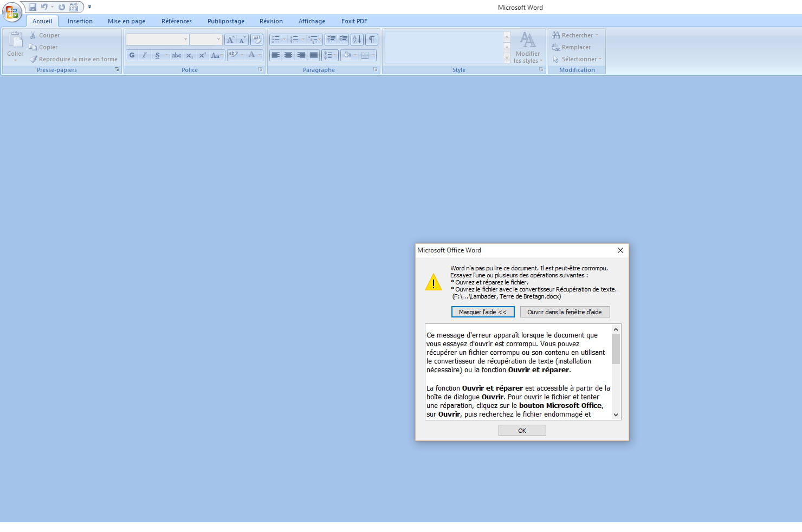The image size is (802, 532).
Task: Expand the Police dialog launcher
Action: point(261,70)
